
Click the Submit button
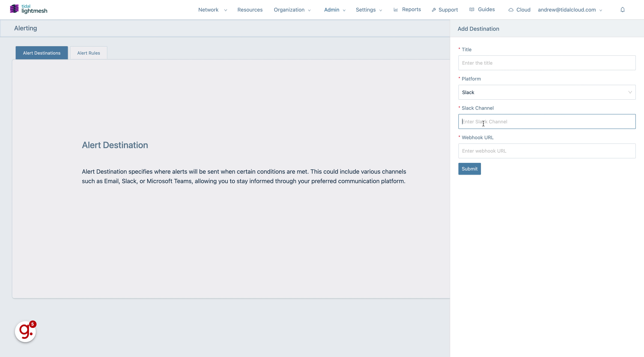pyautogui.click(x=469, y=169)
